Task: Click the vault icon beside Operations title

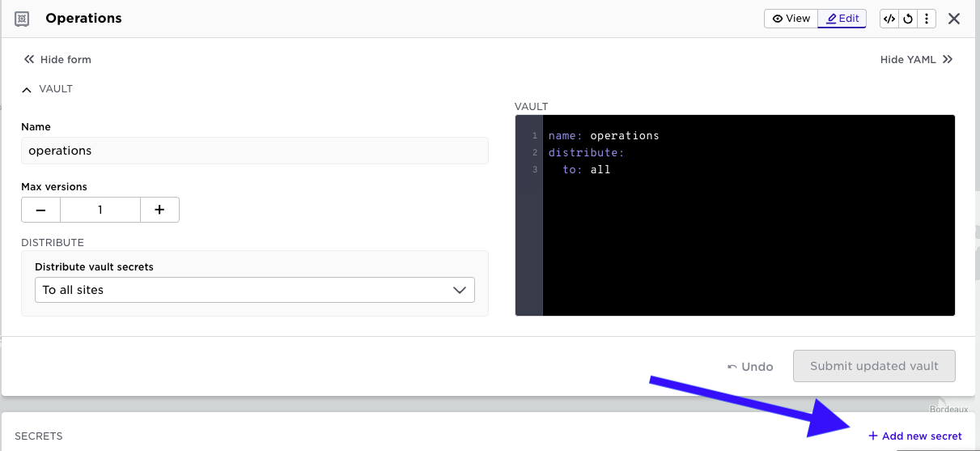Action: (23, 19)
